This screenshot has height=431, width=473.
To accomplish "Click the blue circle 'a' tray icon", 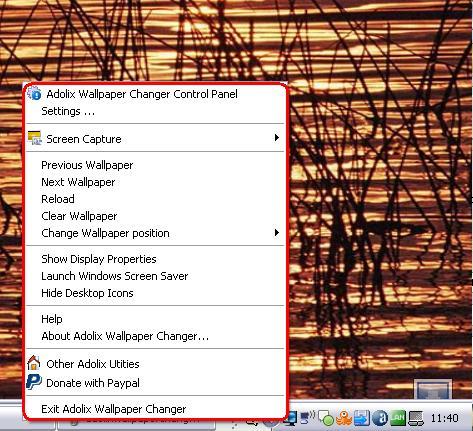I will pos(380,418).
